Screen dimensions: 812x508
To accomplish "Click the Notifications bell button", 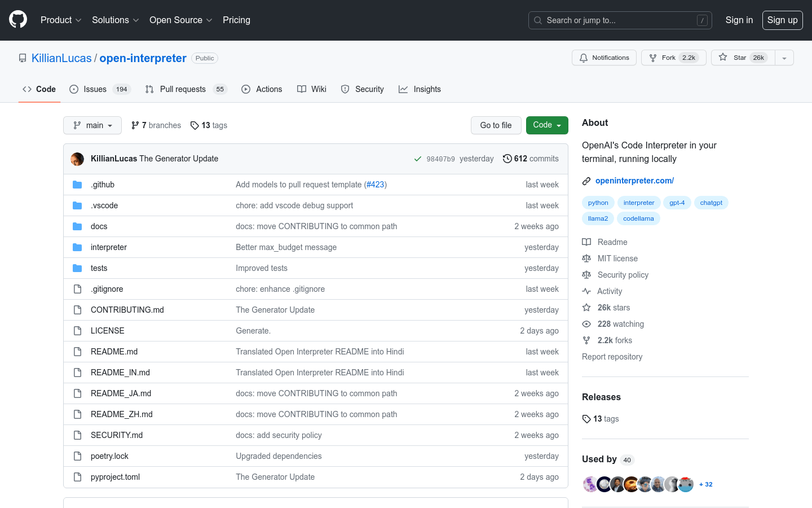I will (x=604, y=58).
